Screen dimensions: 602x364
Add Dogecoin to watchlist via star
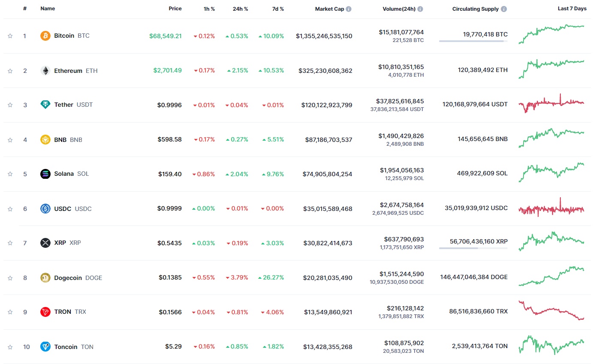(x=10, y=278)
